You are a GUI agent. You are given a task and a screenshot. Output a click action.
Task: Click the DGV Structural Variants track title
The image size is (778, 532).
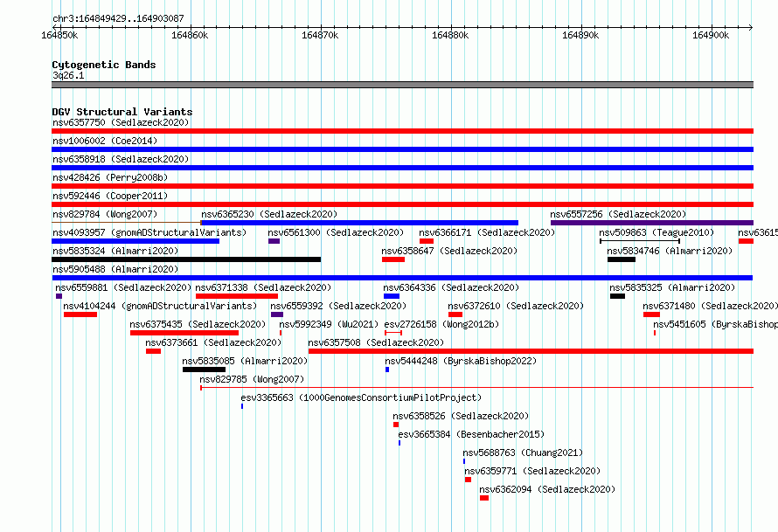click(x=122, y=112)
